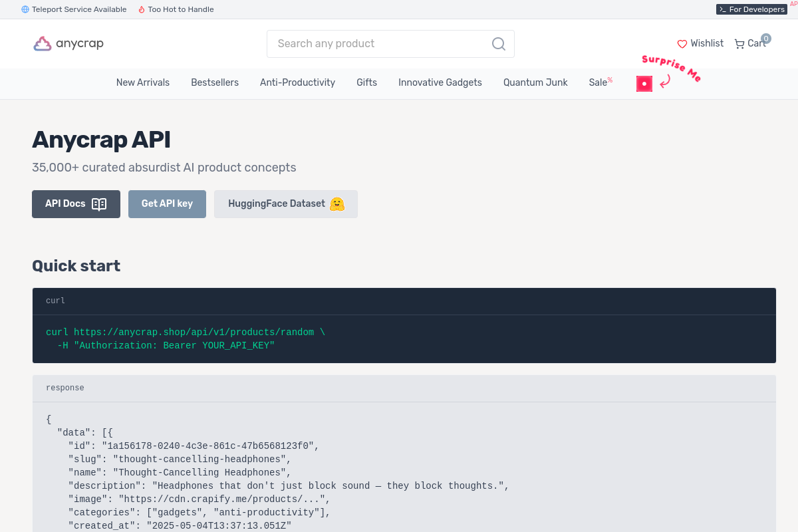Select the Quantum Junk category
Screen dimensions: 798x532
pyautogui.click(x=535, y=82)
